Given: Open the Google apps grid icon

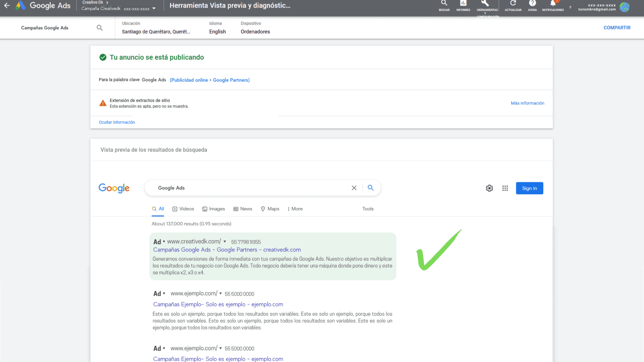Looking at the screenshot, I should click(x=505, y=188).
